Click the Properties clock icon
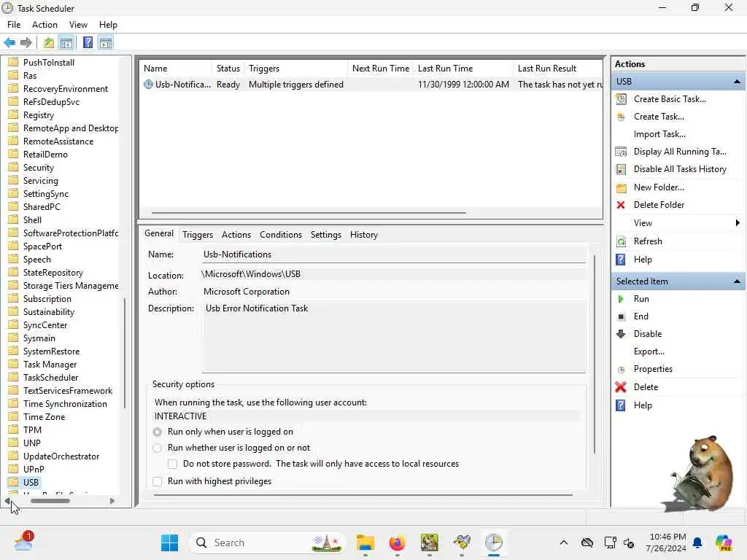Viewport: 747px width, 560px height. (x=622, y=370)
